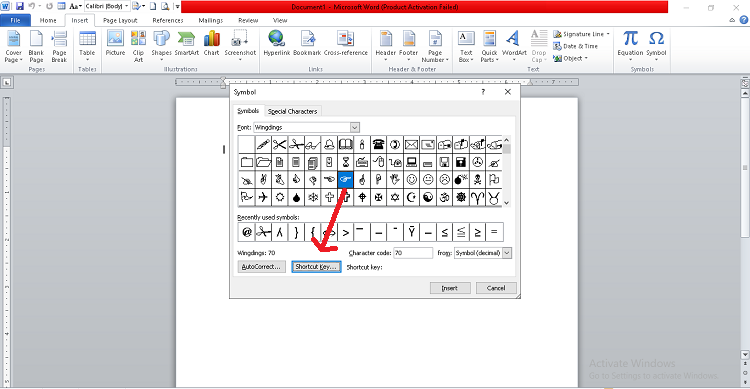Open the File tab

(x=15, y=20)
